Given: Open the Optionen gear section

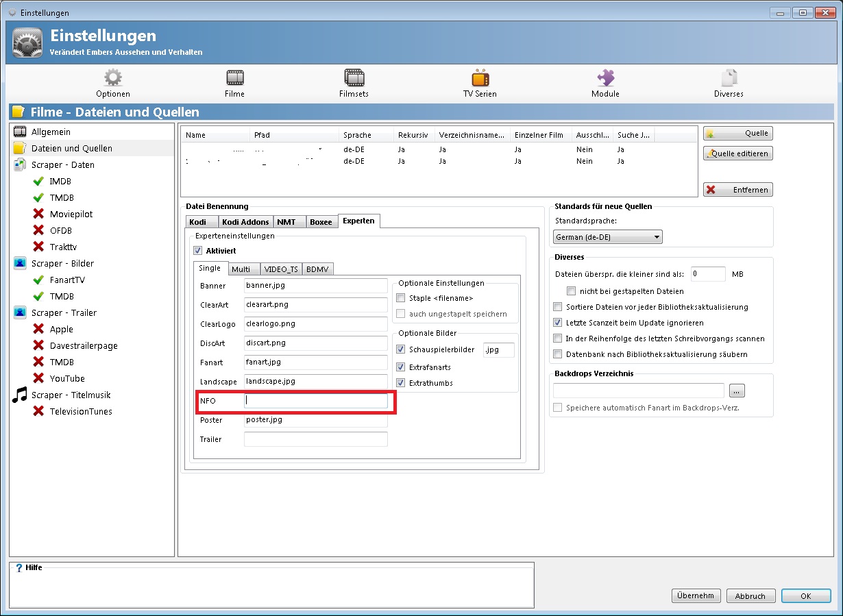Looking at the screenshot, I should pos(112,84).
